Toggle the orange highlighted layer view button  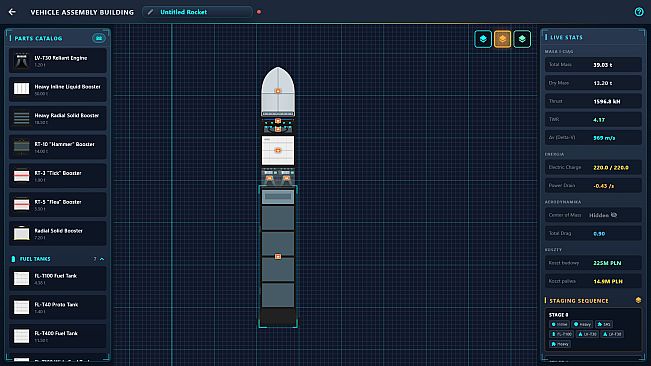click(x=502, y=39)
